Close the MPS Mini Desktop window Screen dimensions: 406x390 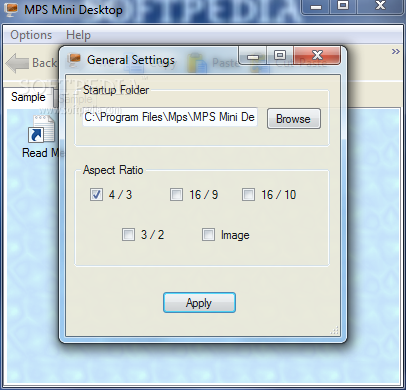(x=380, y=6)
